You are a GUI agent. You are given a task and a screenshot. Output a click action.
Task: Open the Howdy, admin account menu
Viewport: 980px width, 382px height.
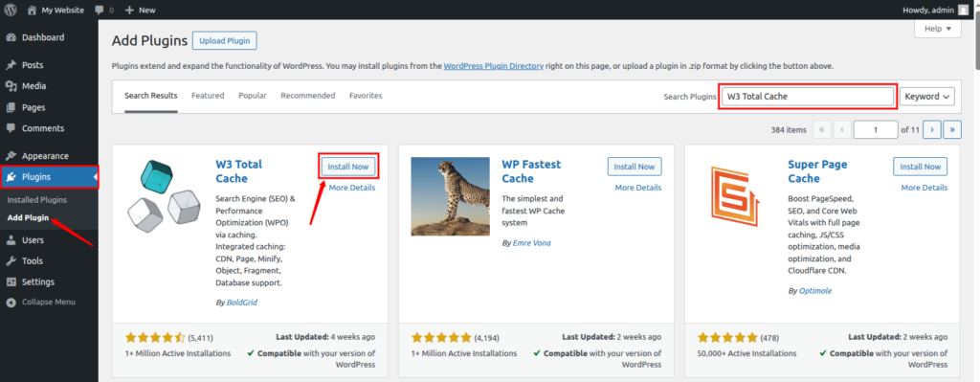click(936, 10)
